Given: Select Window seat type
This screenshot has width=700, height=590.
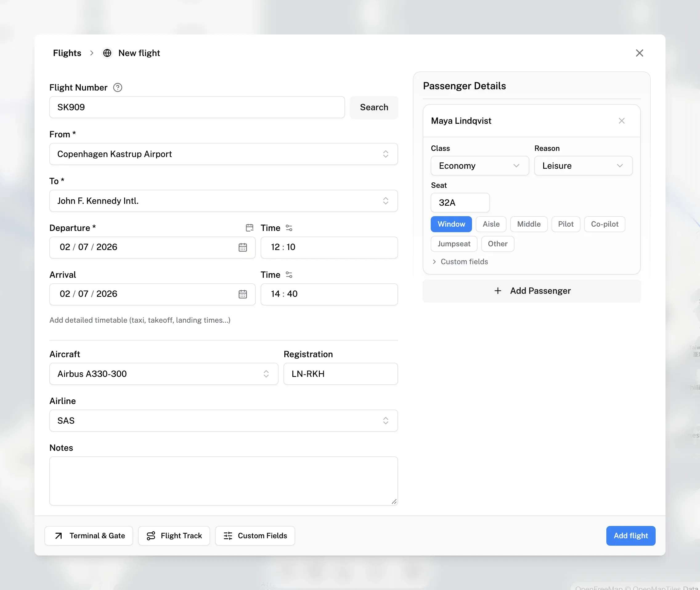Looking at the screenshot, I should 451,224.
